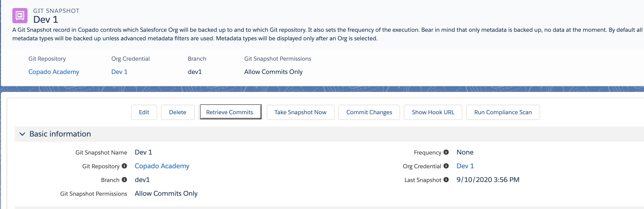Click the Last Snapshot date value

(488, 180)
